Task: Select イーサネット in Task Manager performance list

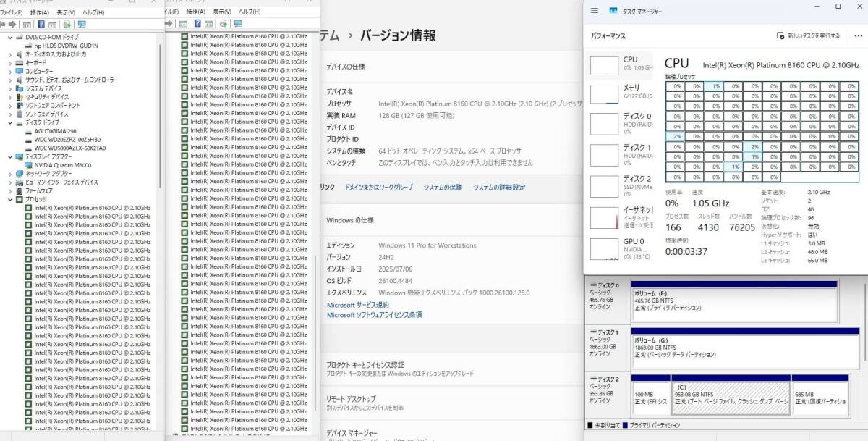Action: pos(621,217)
